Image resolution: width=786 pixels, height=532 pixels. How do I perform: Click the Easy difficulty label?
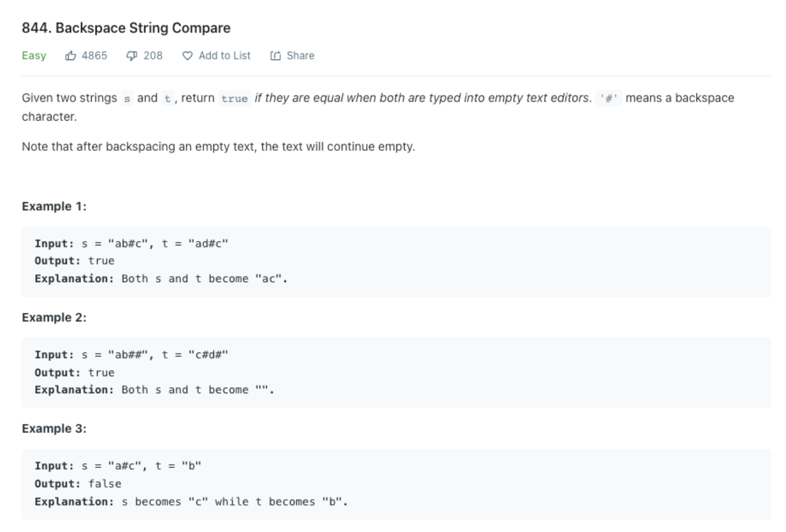(x=33, y=55)
